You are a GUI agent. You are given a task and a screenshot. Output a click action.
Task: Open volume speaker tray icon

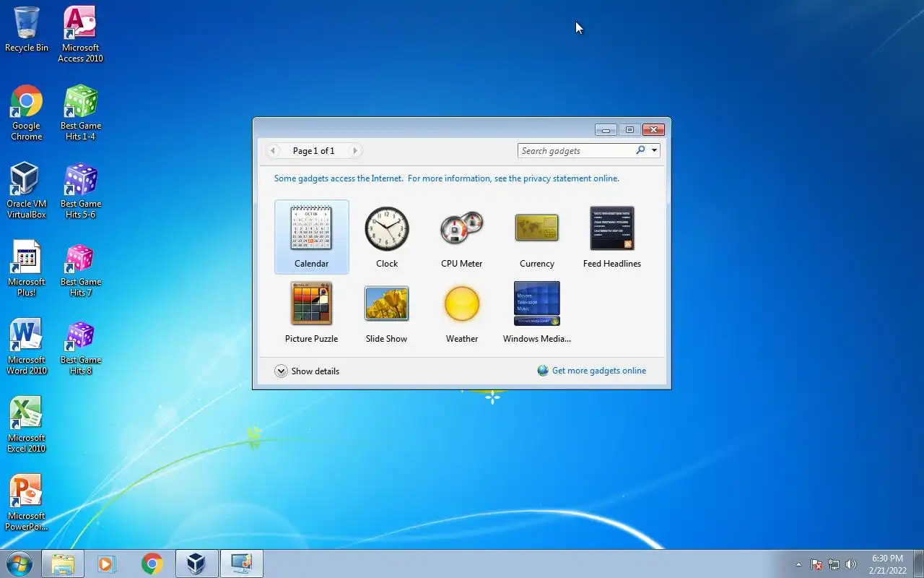pos(851,564)
